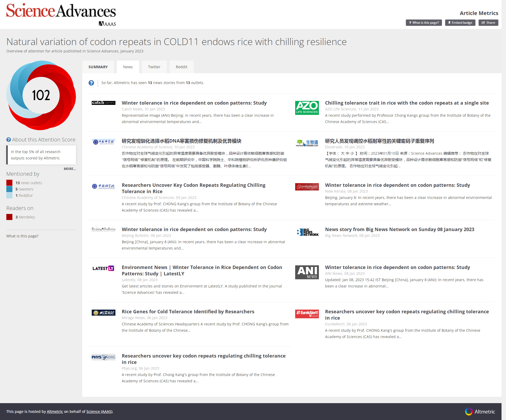
Task: Click the Altmetric logo in footer
Action: [480, 412]
